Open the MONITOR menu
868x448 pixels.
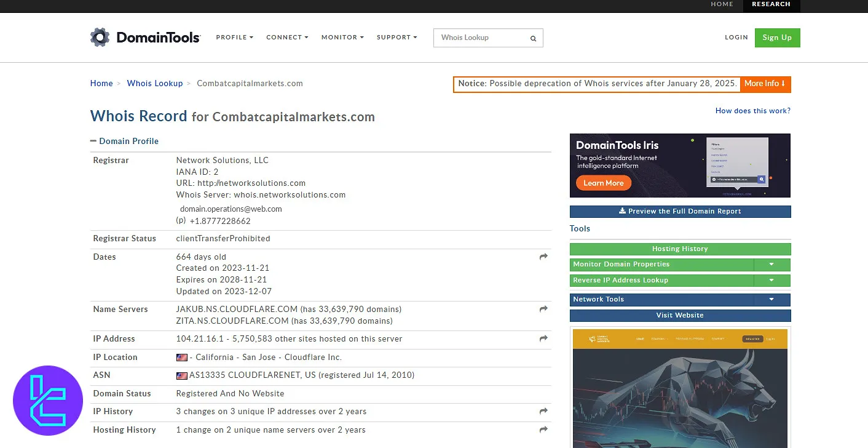tap(342, 38)
